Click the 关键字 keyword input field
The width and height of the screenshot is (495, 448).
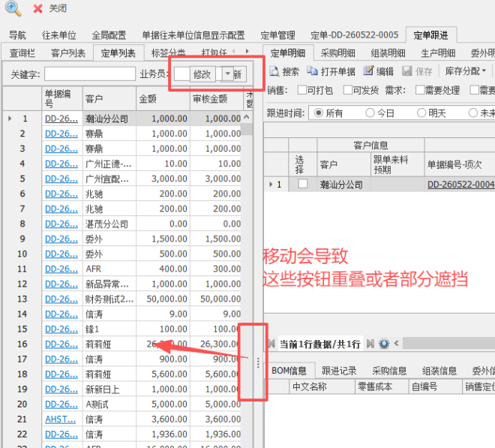(90, 74)
